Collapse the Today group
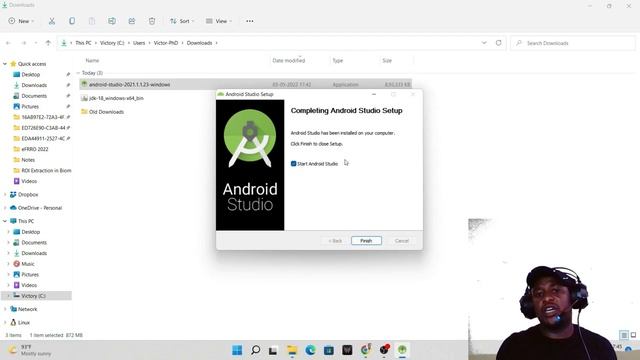Image resolution: width=640 pixels, height=360 pixels. click(x=78, y=73)
